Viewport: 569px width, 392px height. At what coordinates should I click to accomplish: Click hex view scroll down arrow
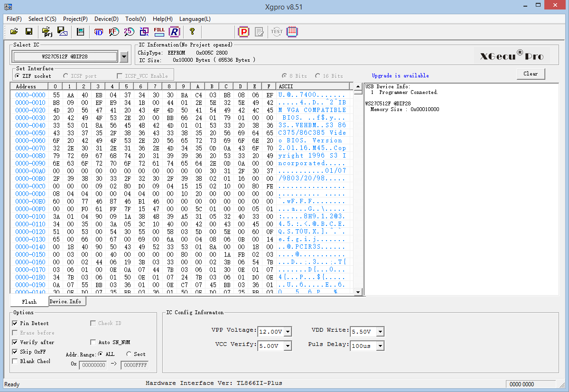(358, 292)
